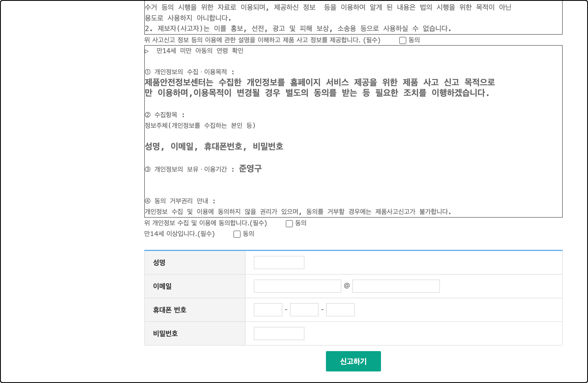Click the ④ 동의 거부권리 안내 heading
The image size is (588, 383).
(180, 201)
